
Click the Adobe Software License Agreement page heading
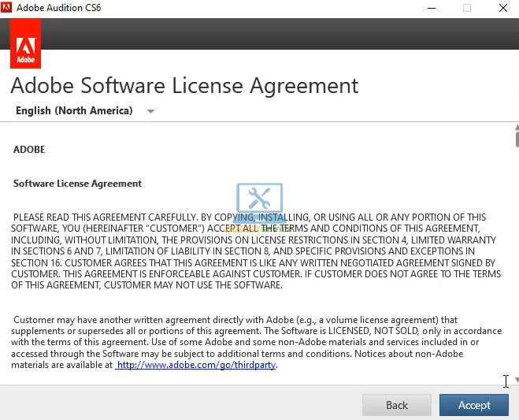pyautogui.click(x=184, y=85)
